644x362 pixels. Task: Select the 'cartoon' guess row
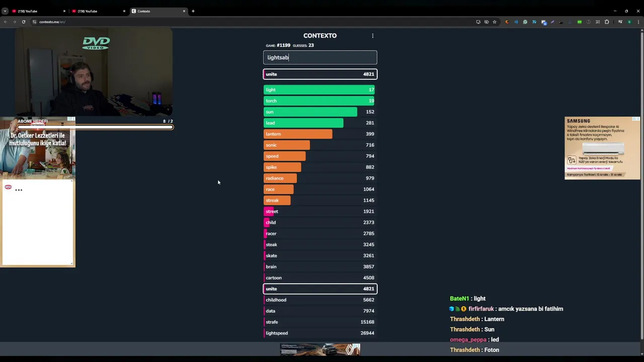320,278
